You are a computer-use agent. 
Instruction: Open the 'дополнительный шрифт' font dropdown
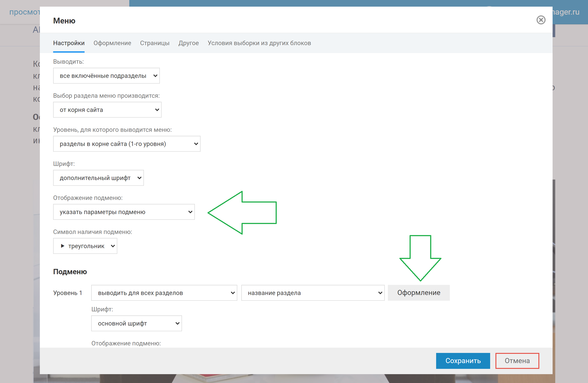click(x=98, y=178)
